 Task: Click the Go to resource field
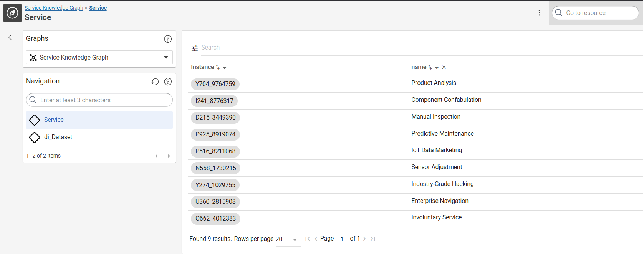[599, 13]
